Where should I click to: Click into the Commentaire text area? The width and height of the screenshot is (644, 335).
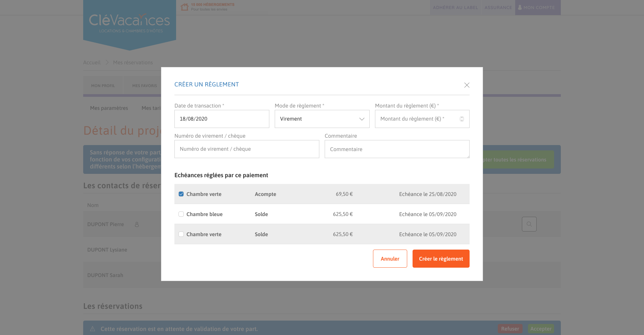pyautogui.click(x=397, y=149)
